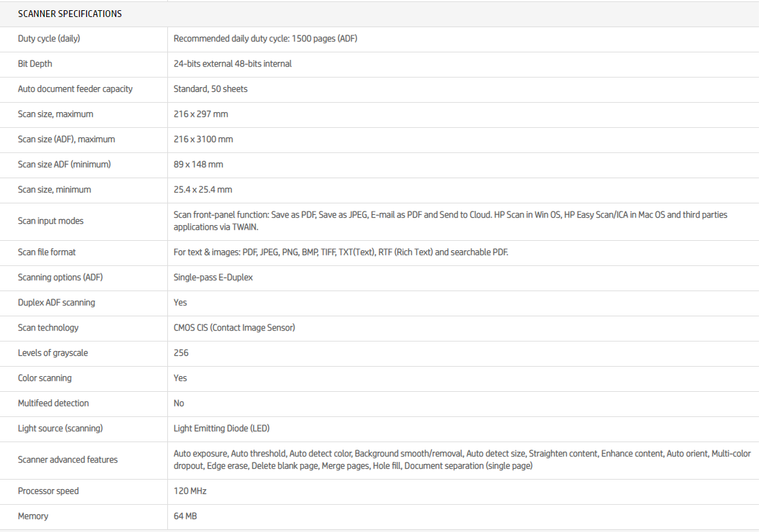The width and height of the screenshot is (761, 532).
Task: Click the Scan size ADF (minimum) label
Action: [64, 165]
